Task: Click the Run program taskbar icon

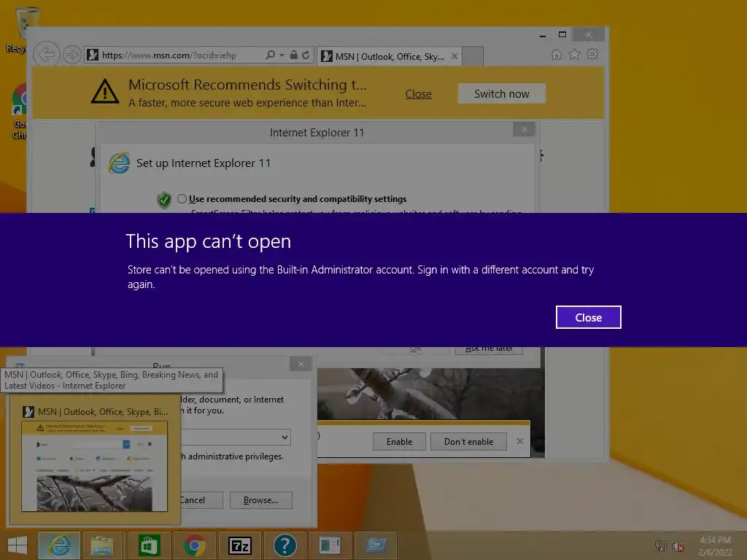Action: coord(376,545)
